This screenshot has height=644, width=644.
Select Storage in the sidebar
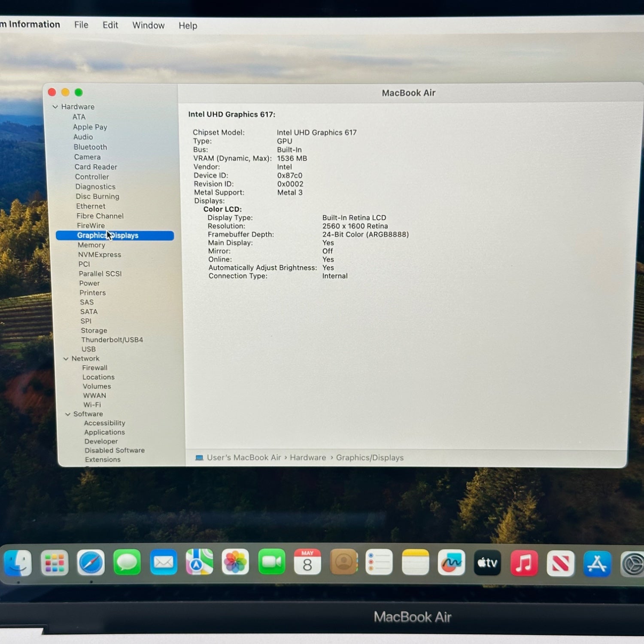tap(94, 331)
